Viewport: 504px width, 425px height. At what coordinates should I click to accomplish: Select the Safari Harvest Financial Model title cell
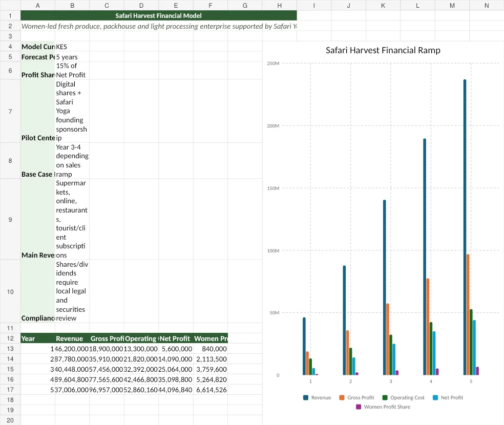coord(158,15)
